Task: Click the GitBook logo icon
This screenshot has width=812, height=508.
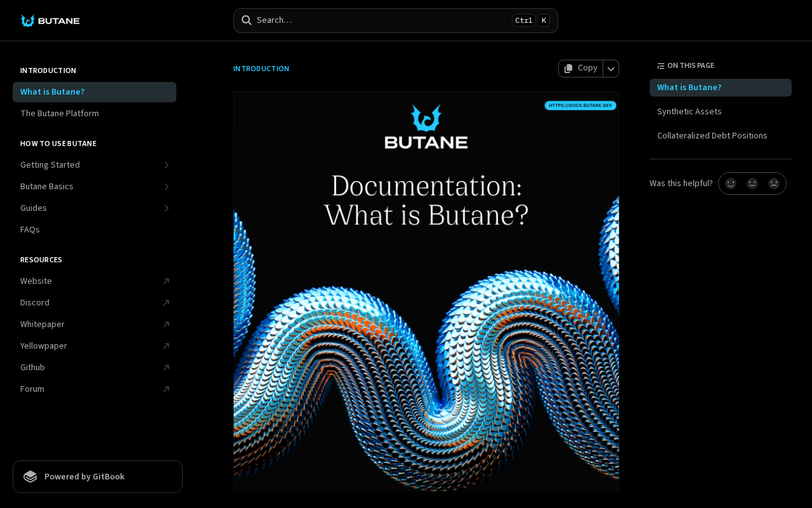Action: 30,476
